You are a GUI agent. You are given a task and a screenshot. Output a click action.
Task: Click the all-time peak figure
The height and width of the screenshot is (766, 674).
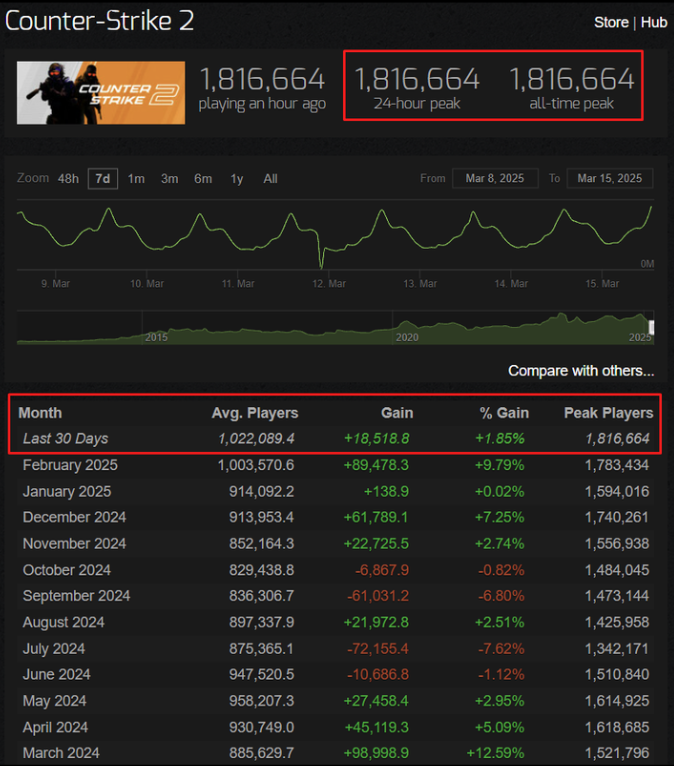[571, 79]
